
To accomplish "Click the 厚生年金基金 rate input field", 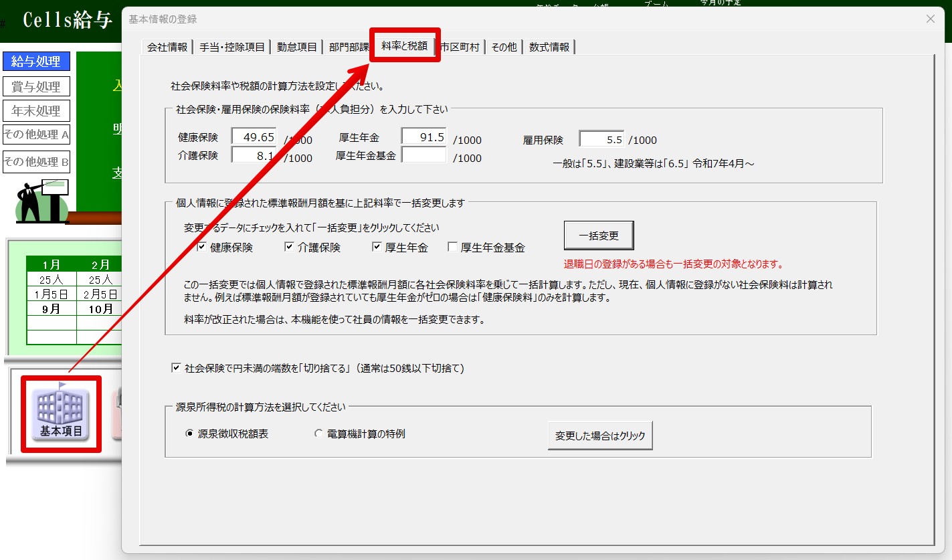I will click(x=423, y=155).
